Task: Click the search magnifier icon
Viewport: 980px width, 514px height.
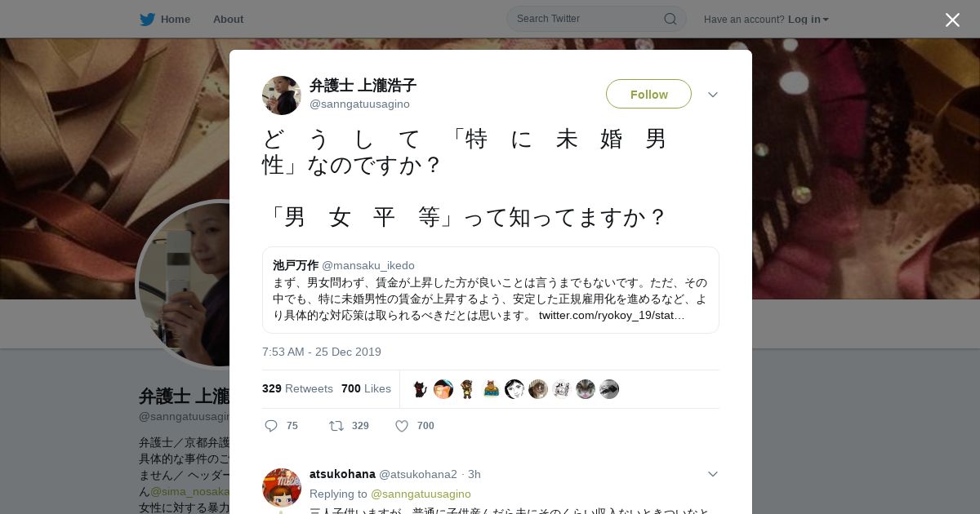Action: pyautogui.click(x=670, y=19)
